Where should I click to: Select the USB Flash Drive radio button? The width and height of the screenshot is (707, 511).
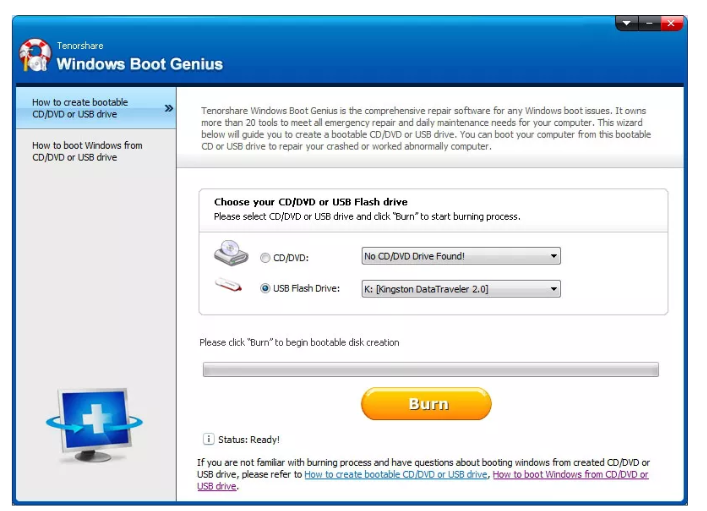pyautogui.click(x=265, y=289)
